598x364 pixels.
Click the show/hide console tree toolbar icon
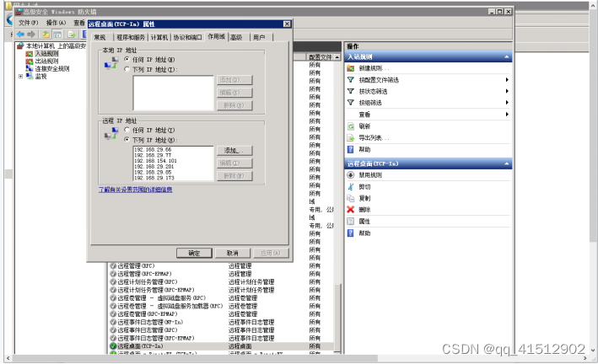pyautogui.click(x=57, y=35)
